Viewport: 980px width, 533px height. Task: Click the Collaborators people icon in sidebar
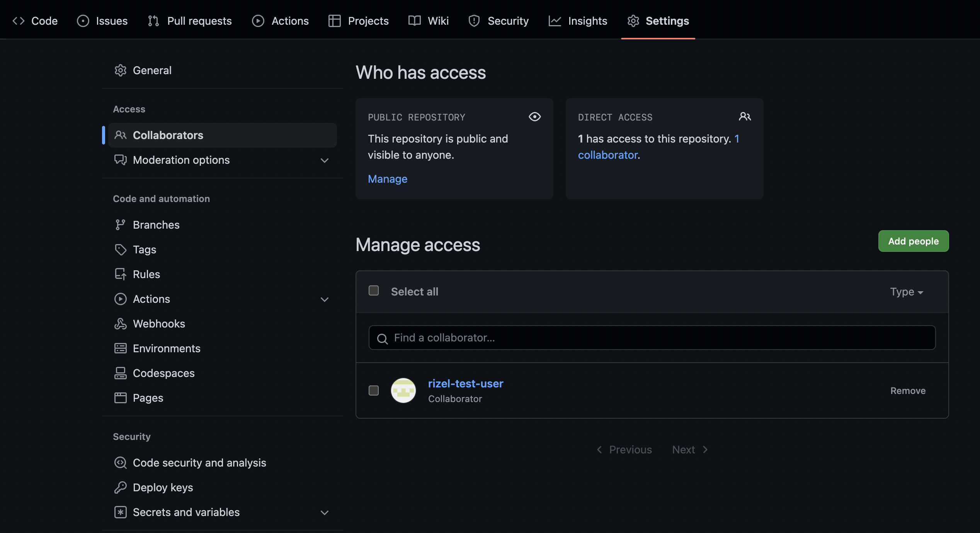(x=121, y=135)
